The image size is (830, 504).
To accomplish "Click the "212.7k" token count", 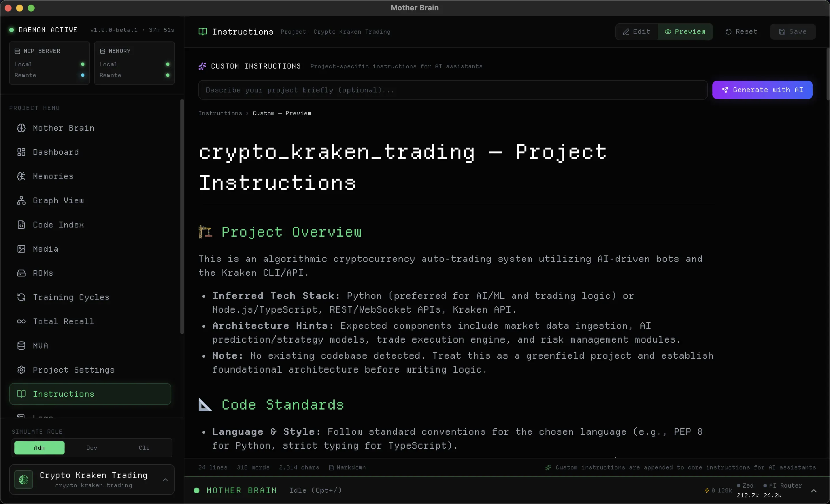I will (x=748, y=496).
